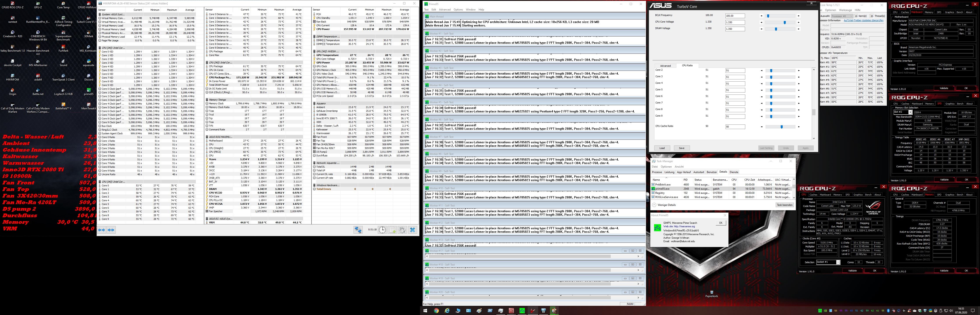Click Chrome icon in Windows taskbar
The image size is (980, 315).
point(436,311)
